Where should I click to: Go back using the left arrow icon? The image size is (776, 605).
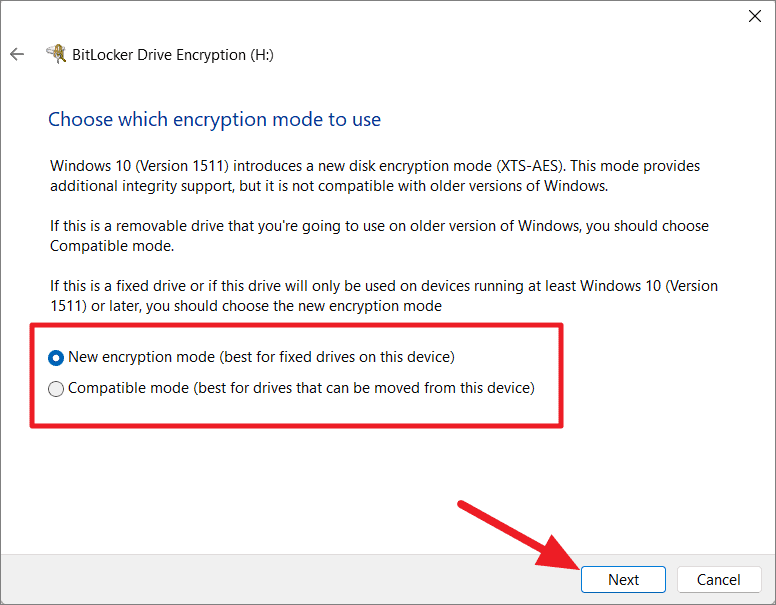[17, 54]
